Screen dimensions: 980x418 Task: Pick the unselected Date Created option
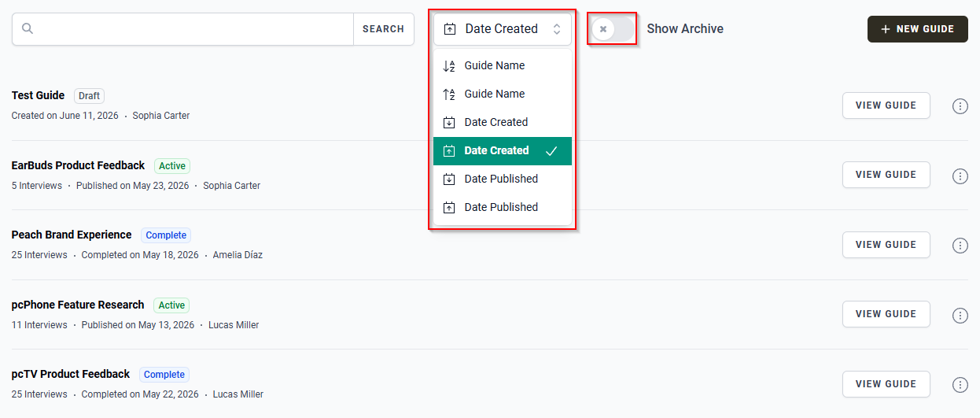(x=502, y=122)
